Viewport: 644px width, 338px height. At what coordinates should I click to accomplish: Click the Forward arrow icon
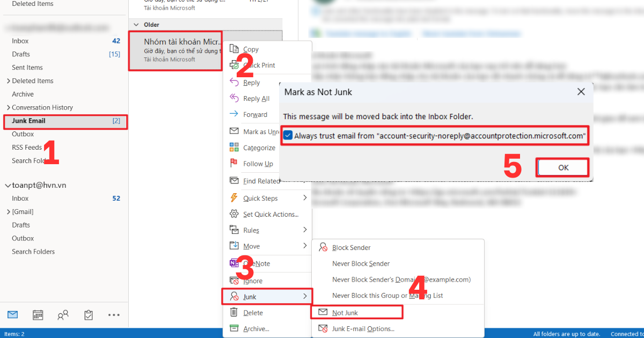pyautogui.click(x=235, y=114)
